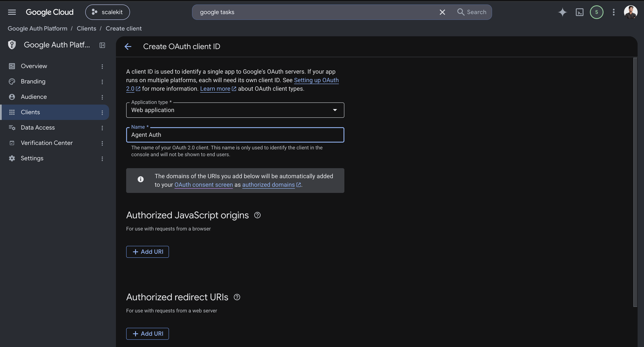
Task: Add URI under Authorized JavaScript origins
Action: click(148, 252)
